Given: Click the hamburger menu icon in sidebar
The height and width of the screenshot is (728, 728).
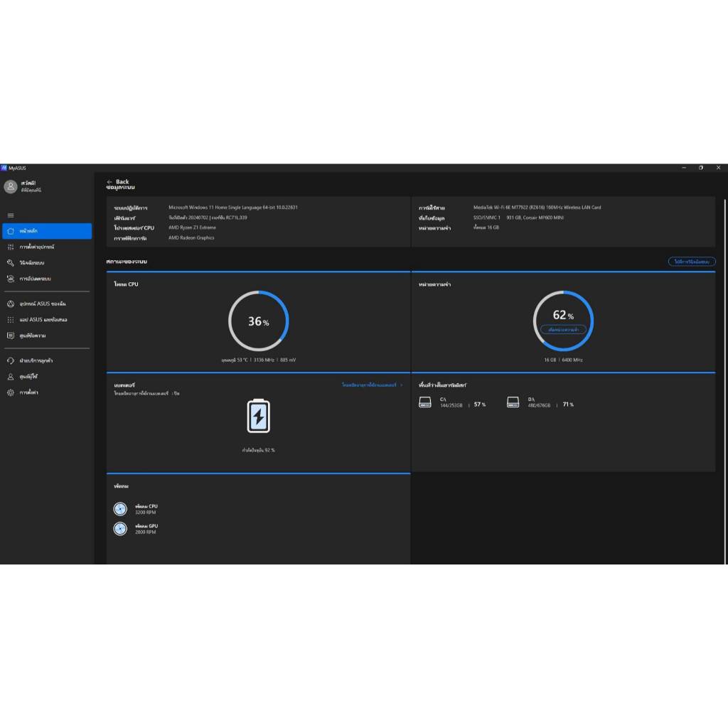Looking at the screenshot, I should pyautogui.click(x=11, y=215).
